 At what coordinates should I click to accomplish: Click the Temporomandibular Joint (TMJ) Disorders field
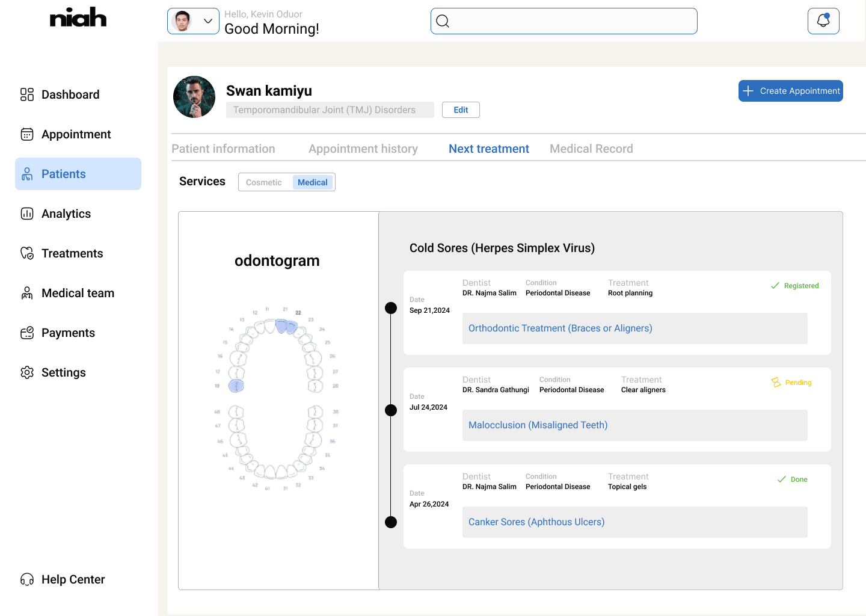pyautogui.click(x=330, y=110)
